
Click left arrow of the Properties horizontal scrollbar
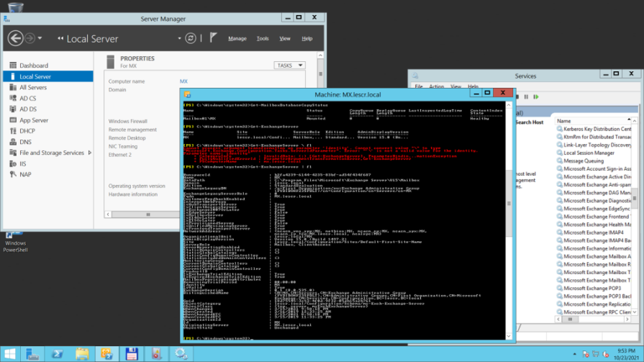(x=108, y=214)
